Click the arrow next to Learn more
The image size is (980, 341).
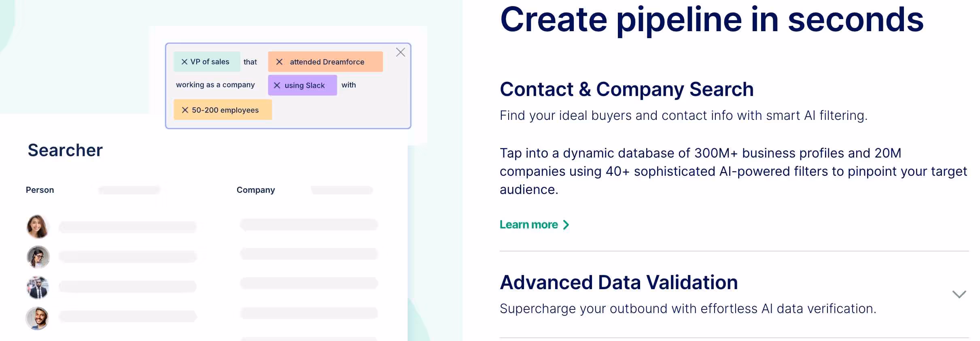point(566,224)
